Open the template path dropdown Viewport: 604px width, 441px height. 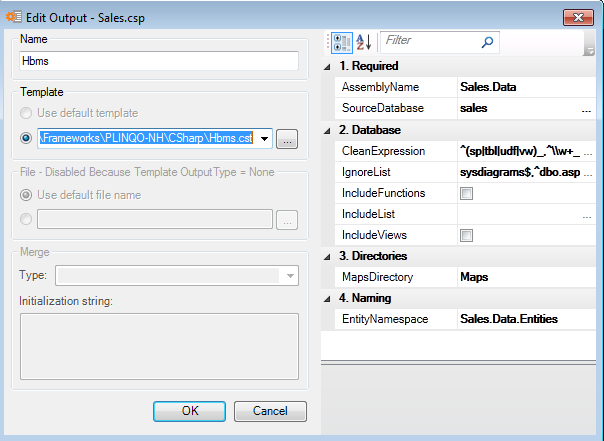tap(265, 139)
